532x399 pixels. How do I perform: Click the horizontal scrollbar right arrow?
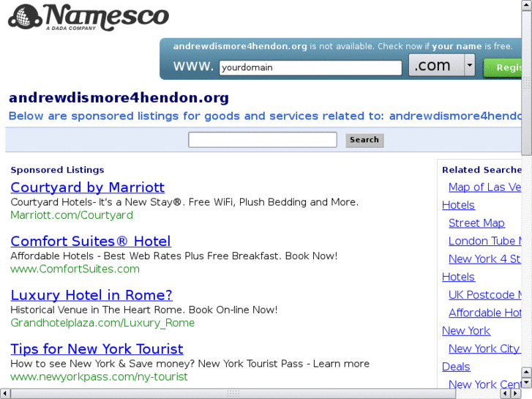point(515,394)
